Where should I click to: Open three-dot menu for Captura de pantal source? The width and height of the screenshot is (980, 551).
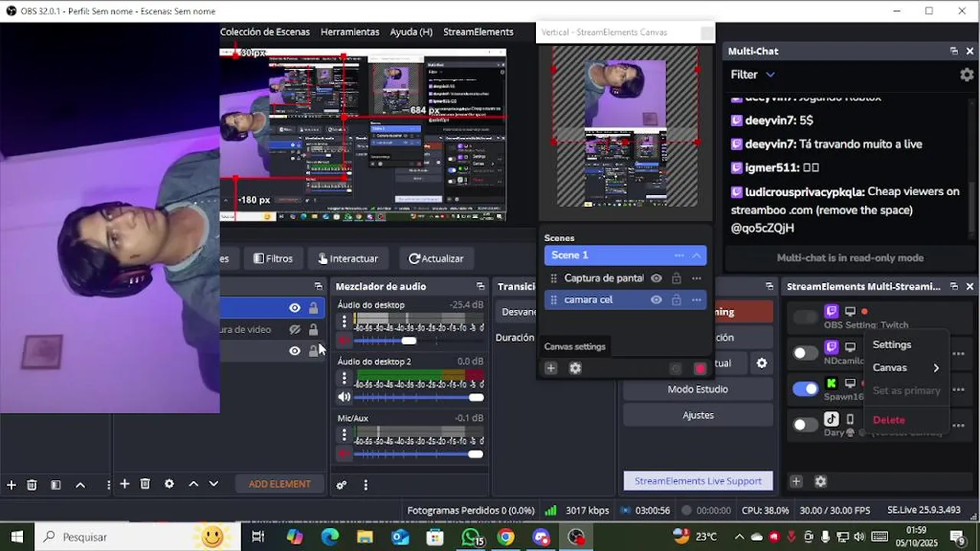(x=696, y=279)
